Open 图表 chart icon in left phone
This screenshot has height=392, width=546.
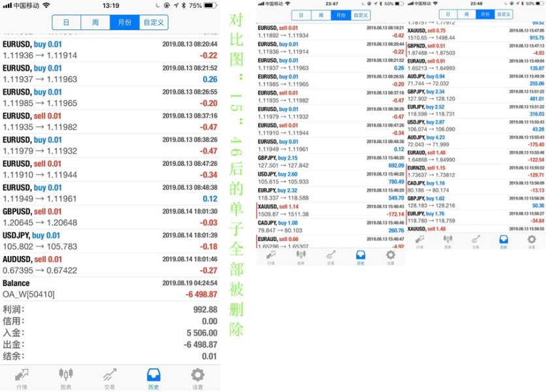pos(66,378)
